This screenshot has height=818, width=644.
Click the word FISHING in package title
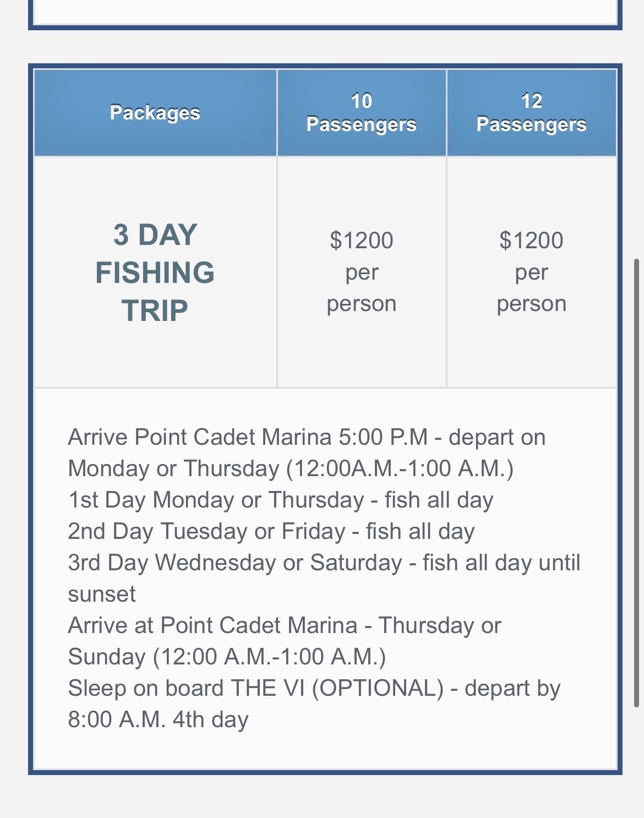155,272
